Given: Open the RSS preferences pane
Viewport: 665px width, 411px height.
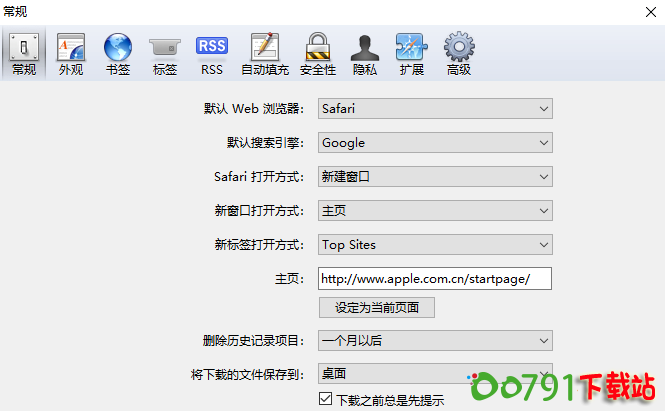Looking at the screenshot, I should 211,54.
